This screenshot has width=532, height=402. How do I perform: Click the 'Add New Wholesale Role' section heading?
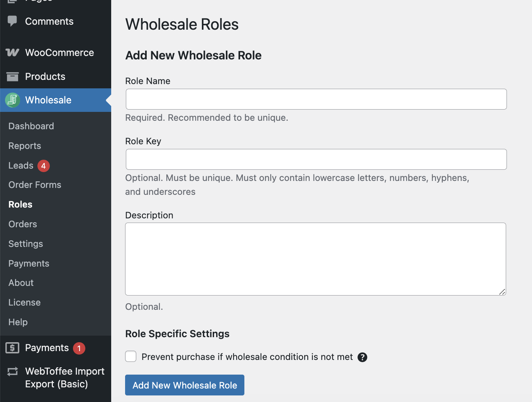click(x=193, y=55)
